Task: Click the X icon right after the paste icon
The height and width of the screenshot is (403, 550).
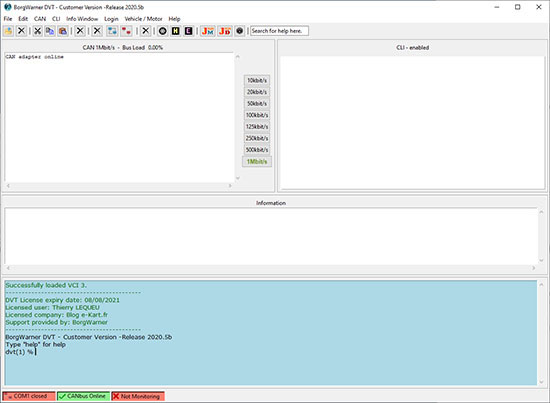Action: pyautogui.click(x=80, y=31)
